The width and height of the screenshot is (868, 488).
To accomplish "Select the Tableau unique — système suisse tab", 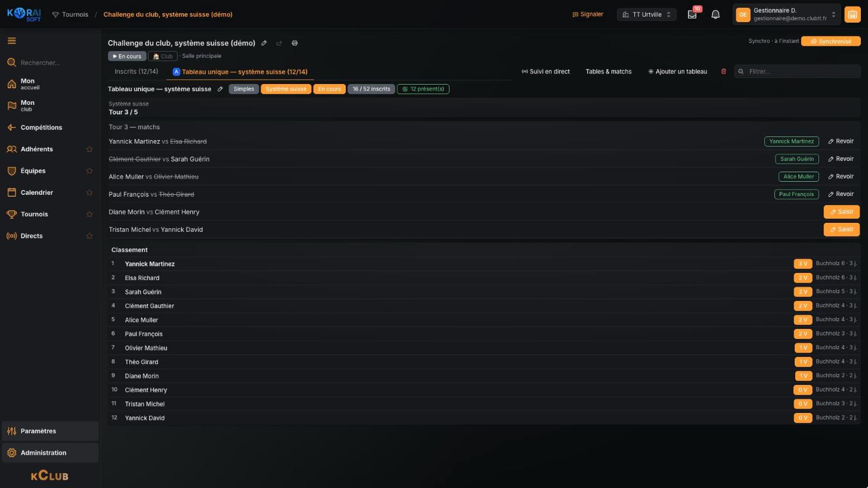I will tap(240, 72).
